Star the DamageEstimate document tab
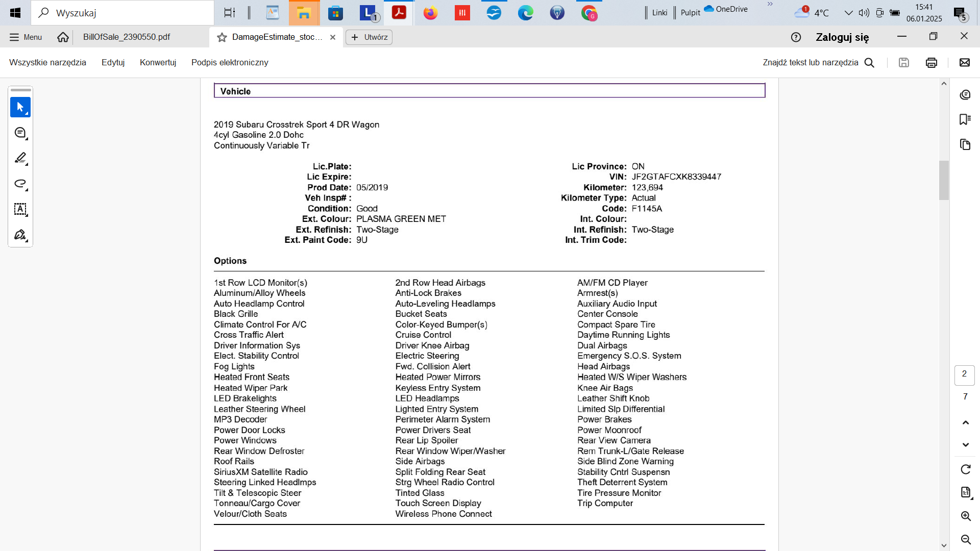980x551 pixels. click(x=222, y=37)
